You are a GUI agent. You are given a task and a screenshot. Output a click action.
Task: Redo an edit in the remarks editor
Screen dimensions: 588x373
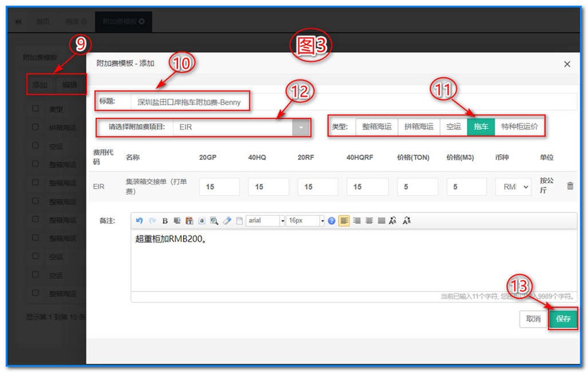tap(152, 221)
